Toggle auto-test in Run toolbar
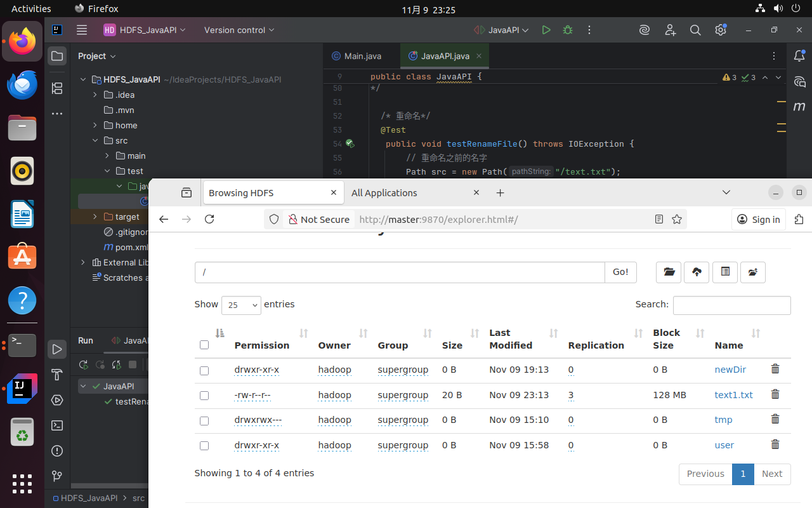Screen dimensions: 812x508 116,364
